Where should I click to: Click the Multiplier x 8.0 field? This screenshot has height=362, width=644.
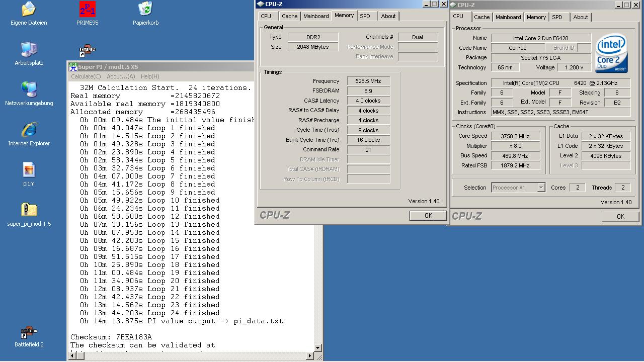click(515, 146)
